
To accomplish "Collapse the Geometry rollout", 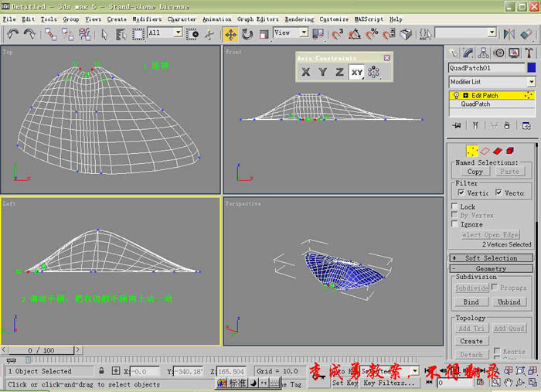I will point(491,268).
